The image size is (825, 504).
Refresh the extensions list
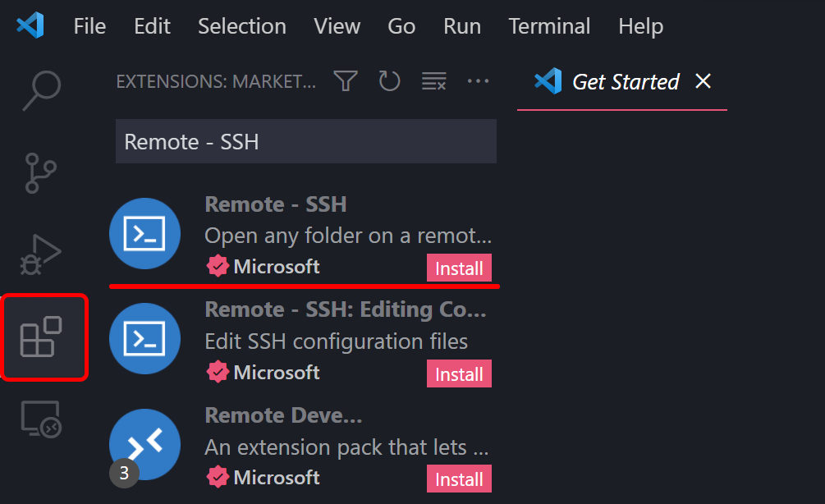389,81
